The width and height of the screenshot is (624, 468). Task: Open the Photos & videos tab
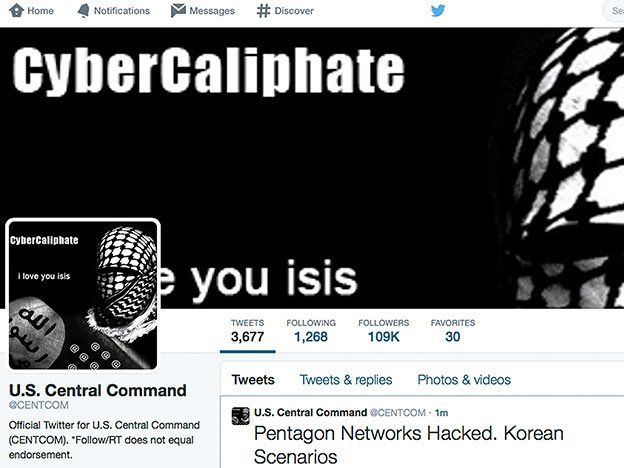(464, 380)
